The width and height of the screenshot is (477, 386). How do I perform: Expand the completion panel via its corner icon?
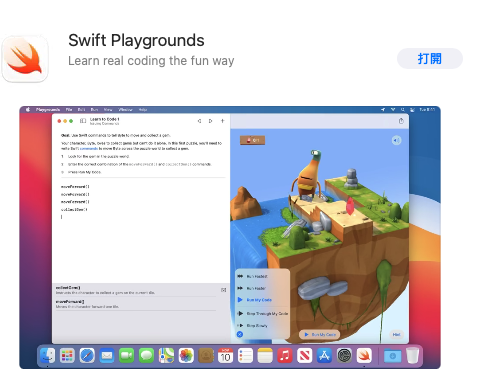click(224, 290)
